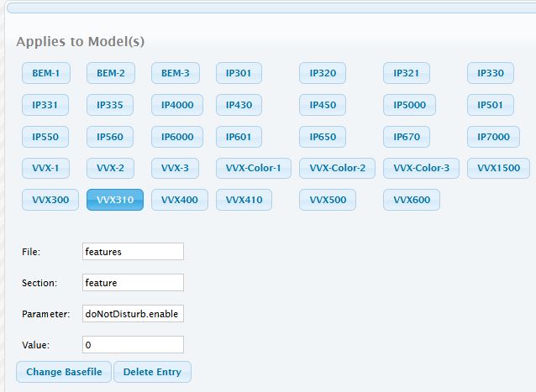Select the IP331 model
Screen dimensions: 536x392
pyautogui.click(x=45, y=105)
